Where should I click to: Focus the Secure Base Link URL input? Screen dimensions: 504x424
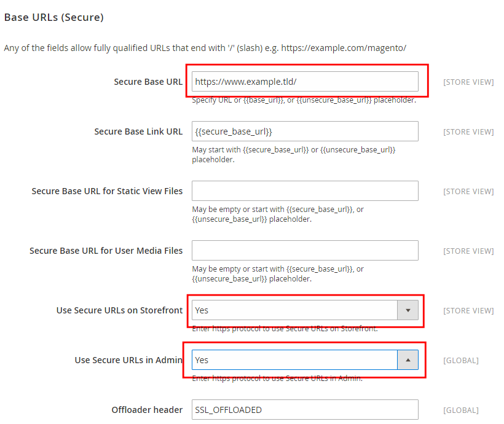(x=305, y=132)
